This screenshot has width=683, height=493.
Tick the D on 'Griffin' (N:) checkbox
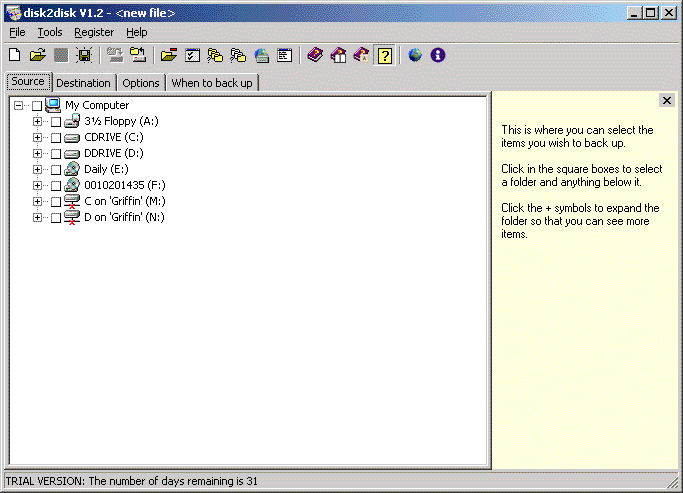[56, 218]
